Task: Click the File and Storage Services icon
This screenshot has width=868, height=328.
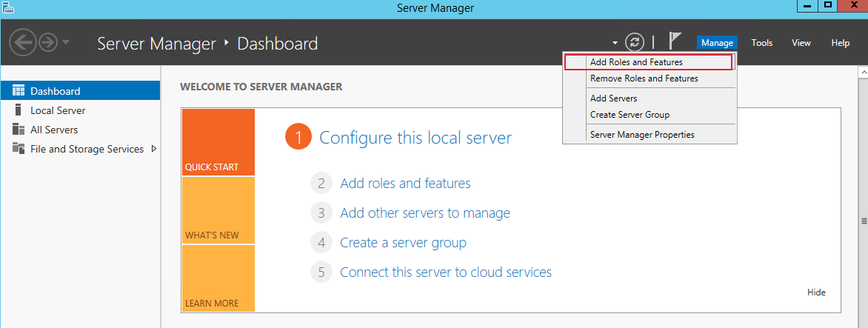Action: [x=19, y=149]
